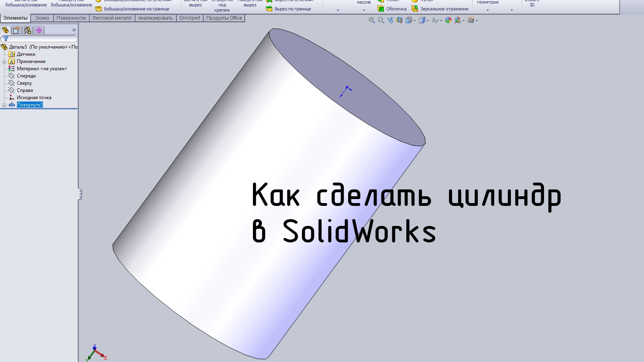Click the Повернуть1 revolve icon
This screenshot has height=362, width=644.
pyautogui.click(x=12, y=105)
